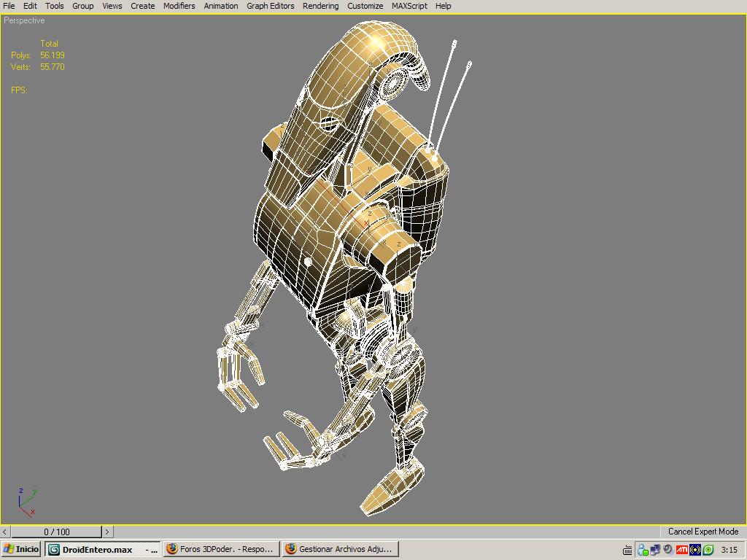Open the Animation menu
Screen dimensions: 747x560
pos(220,6)
